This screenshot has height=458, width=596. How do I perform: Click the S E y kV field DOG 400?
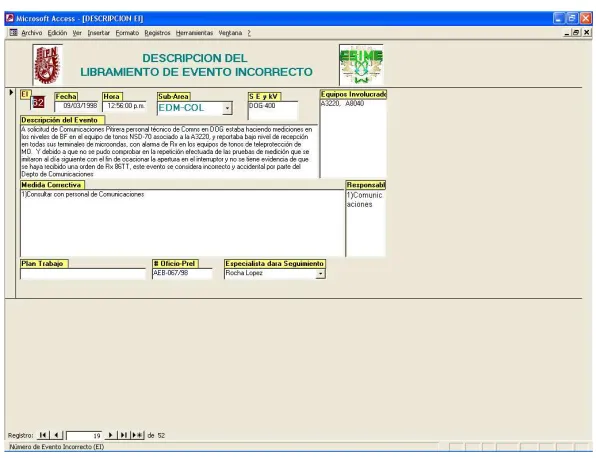[273, 111]
